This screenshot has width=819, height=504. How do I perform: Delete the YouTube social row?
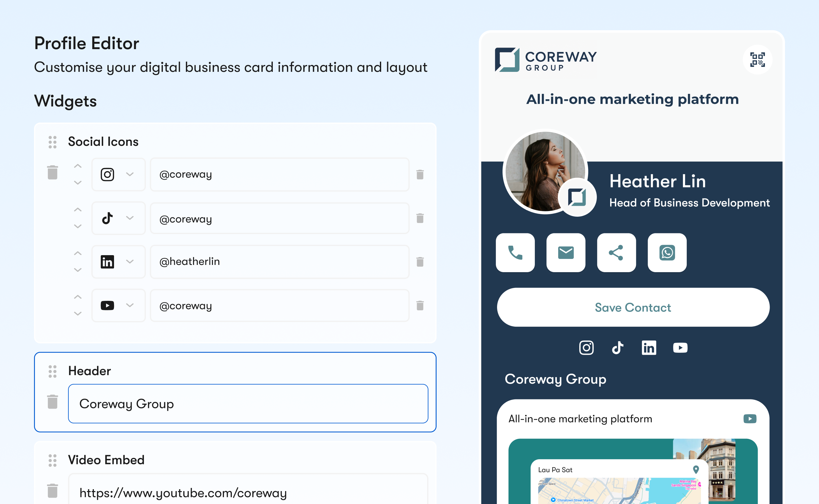click(x=420, y=305)
